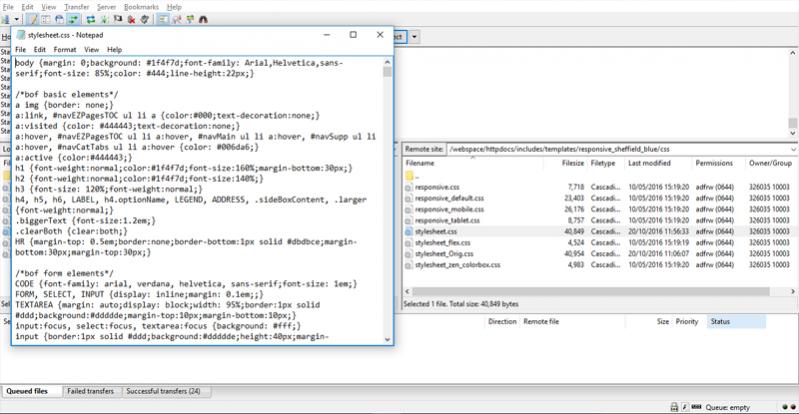
Task: Click Notepad scrollbar down arrow
Action: 387,339
